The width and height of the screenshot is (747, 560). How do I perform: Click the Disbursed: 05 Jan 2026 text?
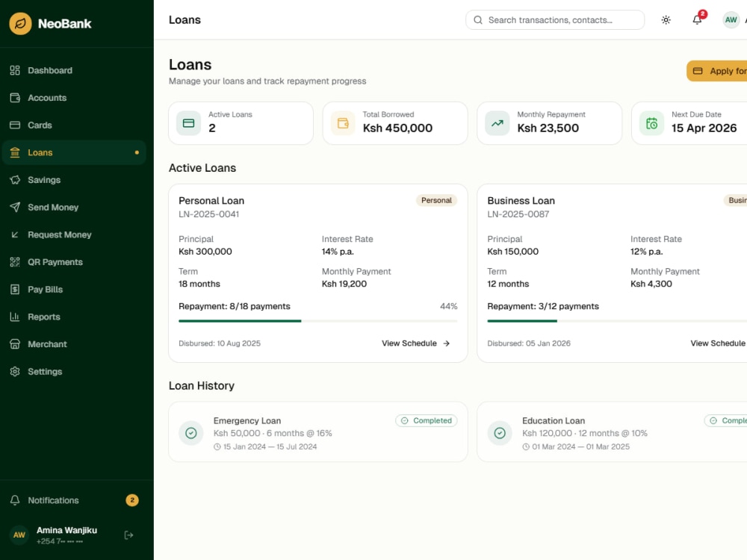[529, 343]
